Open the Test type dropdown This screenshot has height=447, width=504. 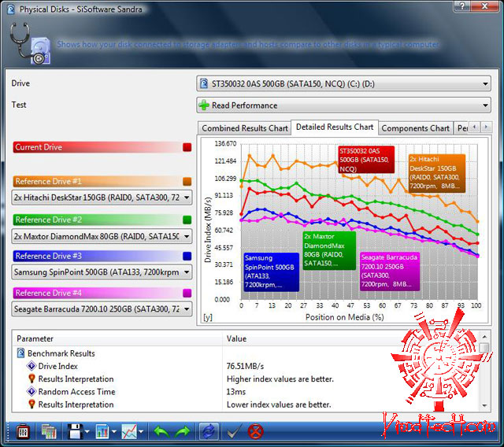pos(343,105)
